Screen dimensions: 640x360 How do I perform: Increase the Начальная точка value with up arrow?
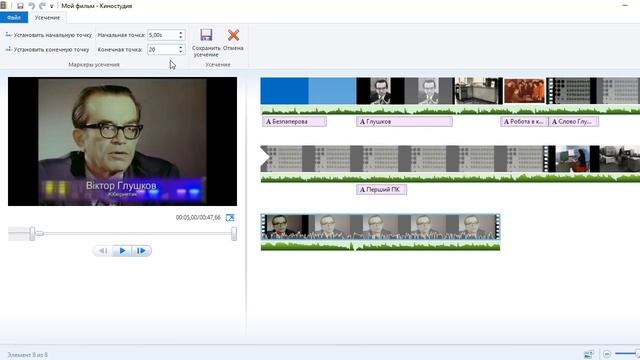pos(181,33)
